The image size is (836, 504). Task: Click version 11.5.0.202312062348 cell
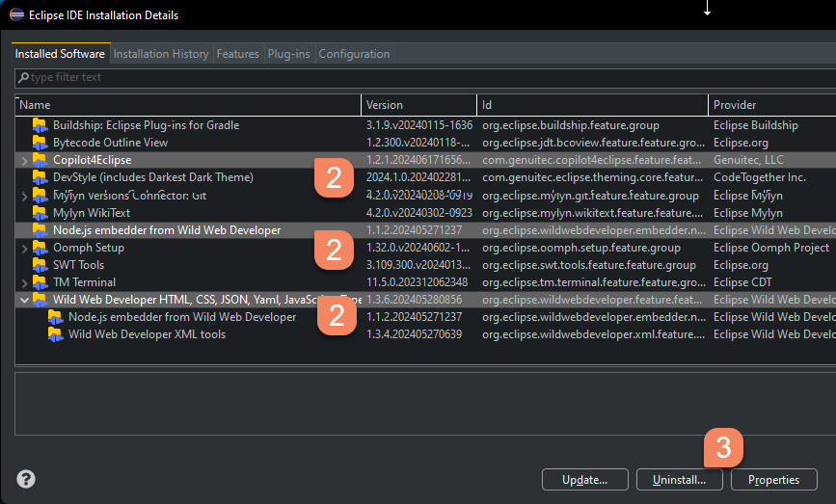(417, 282)
